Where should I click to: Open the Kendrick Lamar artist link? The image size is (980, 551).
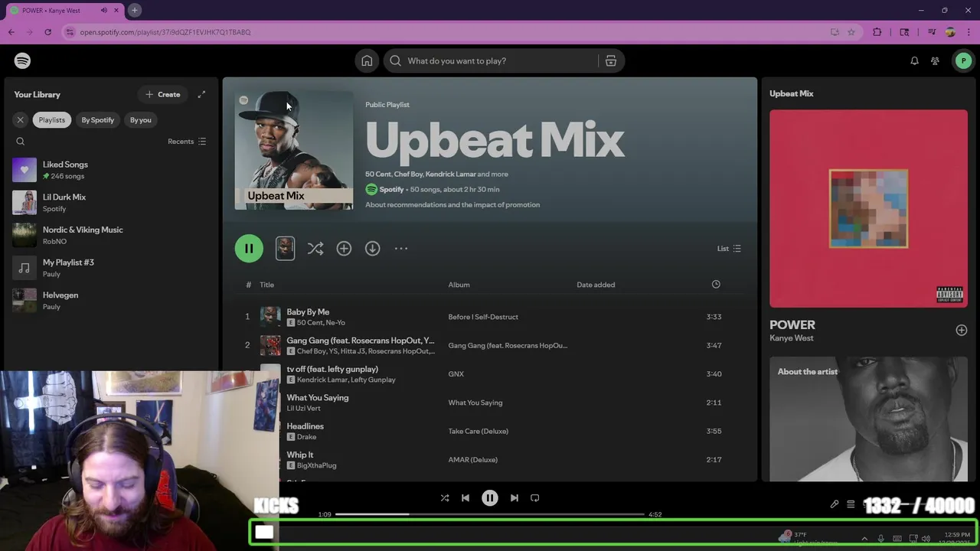(450, 174)
